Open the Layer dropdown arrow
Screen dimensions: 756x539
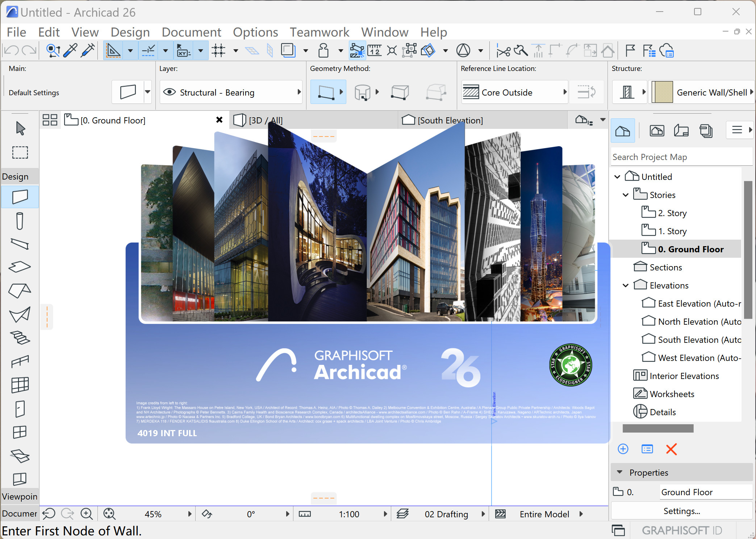tap(299, 92)
